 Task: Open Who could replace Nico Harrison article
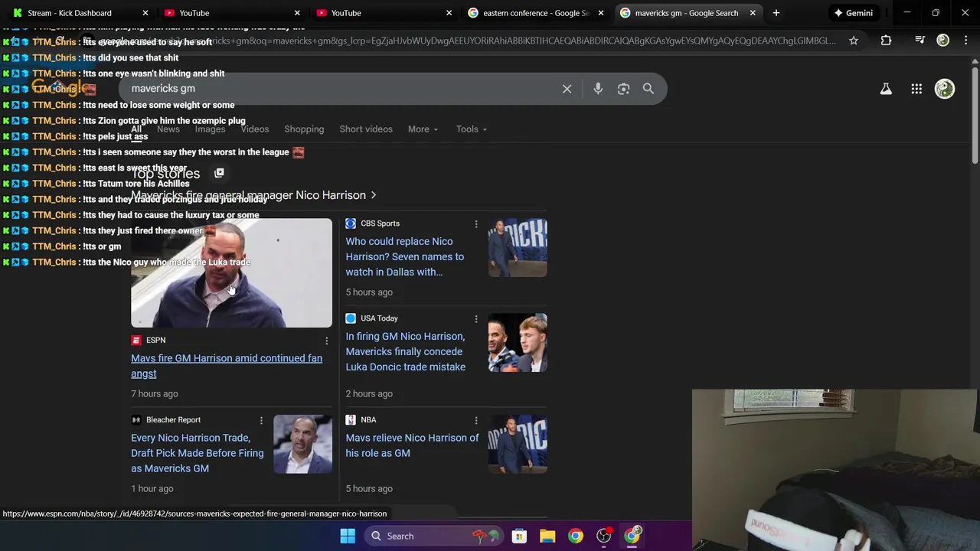click(x=404, y=256)
